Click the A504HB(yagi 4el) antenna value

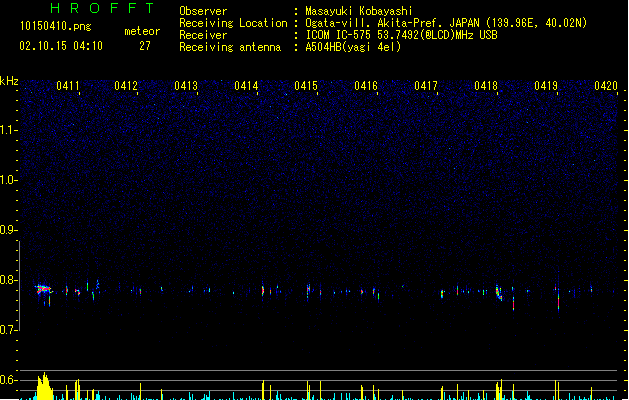point(353,47)
